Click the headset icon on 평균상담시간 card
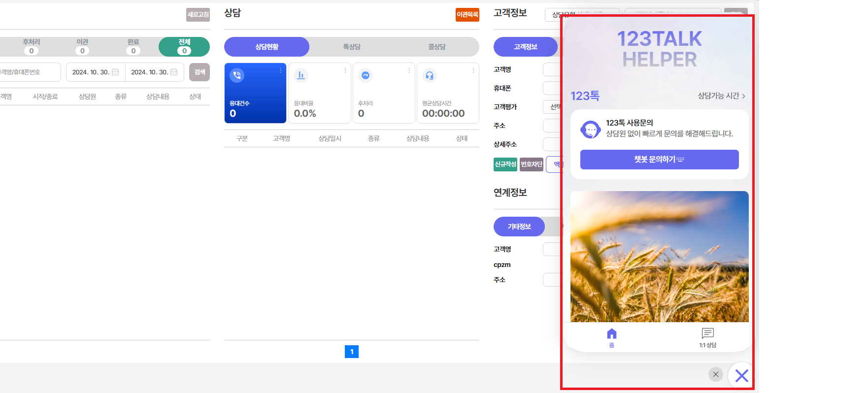Image resolution: width=868 pixels, height=393 pixels. point(429,75)
